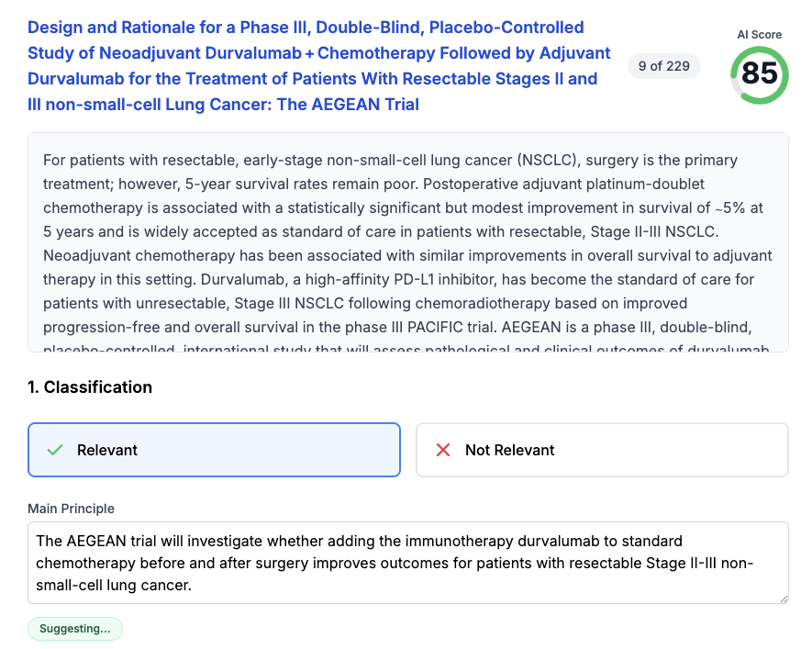812x649 pixels.
Task: Click the "Suggesting..." status badge
Action: [x=74, y=629]
